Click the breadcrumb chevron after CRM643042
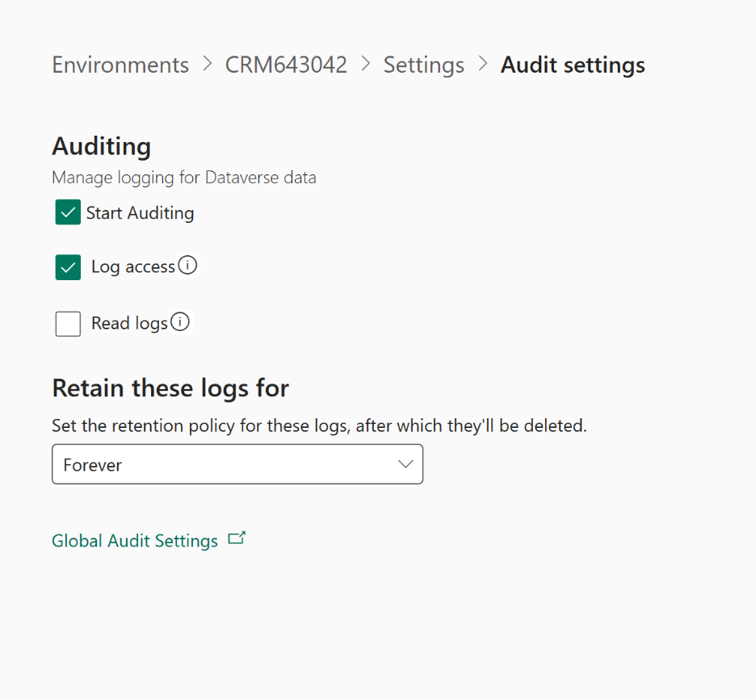 [365, 64]
